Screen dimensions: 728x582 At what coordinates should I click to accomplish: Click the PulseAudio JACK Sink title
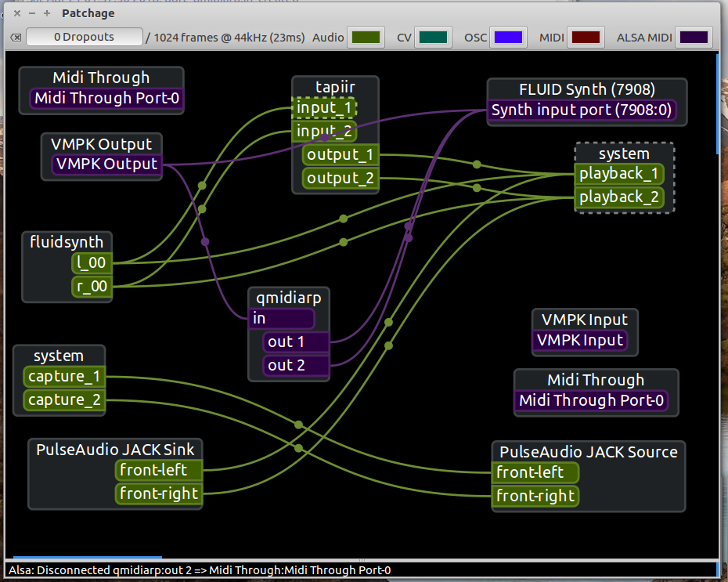click(115, 450)
